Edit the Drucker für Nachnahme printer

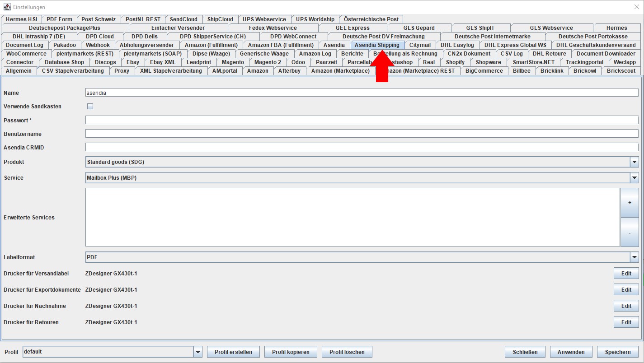pyautogui.click(x=626, y=306)
